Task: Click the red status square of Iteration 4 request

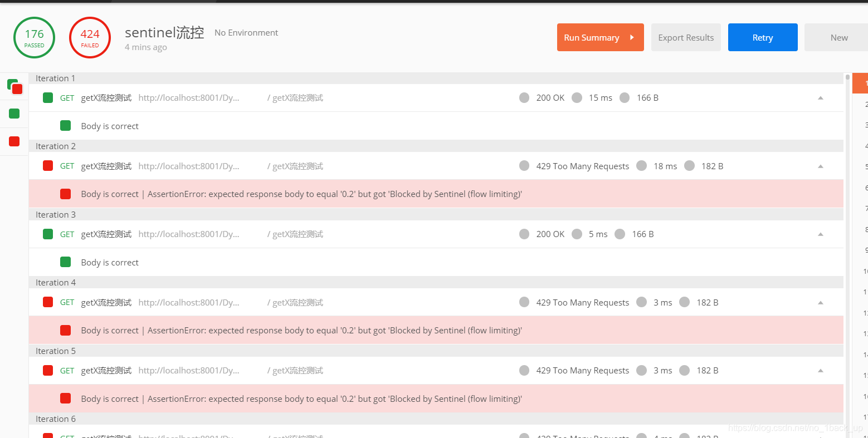Action: (48, 302)
